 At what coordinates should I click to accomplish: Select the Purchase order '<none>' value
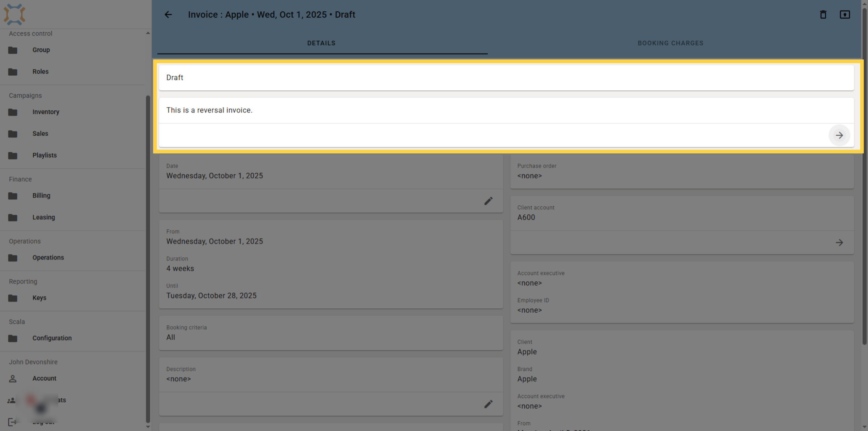(529, 176)
